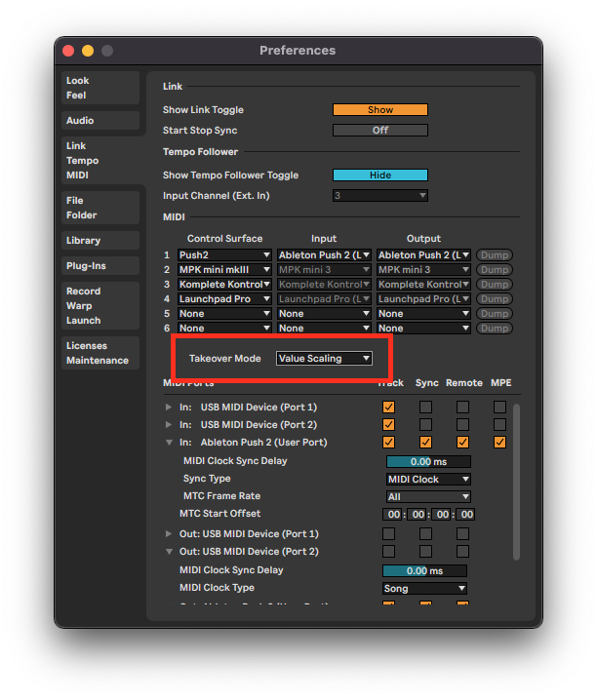
Task: Enable Sync for USB MIDI Device Port 2 input
Action: pos(425,425)
